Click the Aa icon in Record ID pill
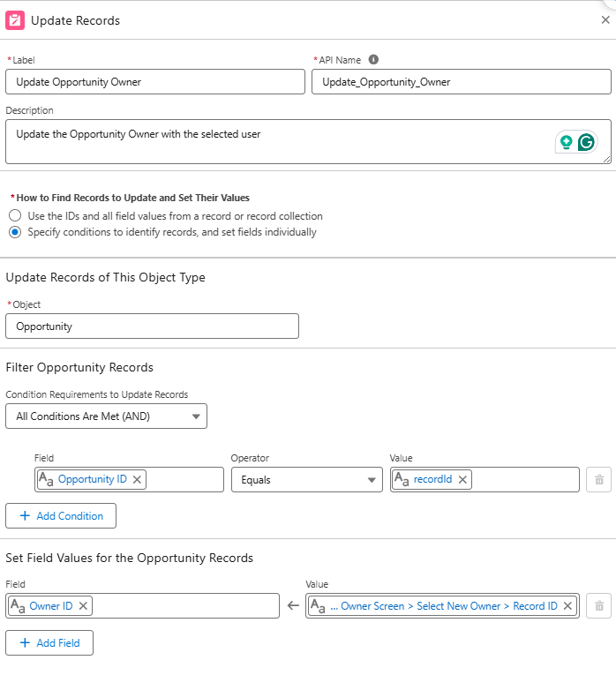Viewport: 616px width, 690px height. point(318,606)
